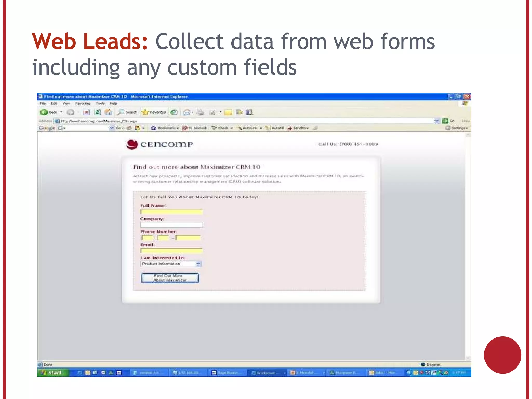The width and height of the screenshot is (532, 399).
Task: Click the Google toolbar Go button
Action: tap(120, 128)
